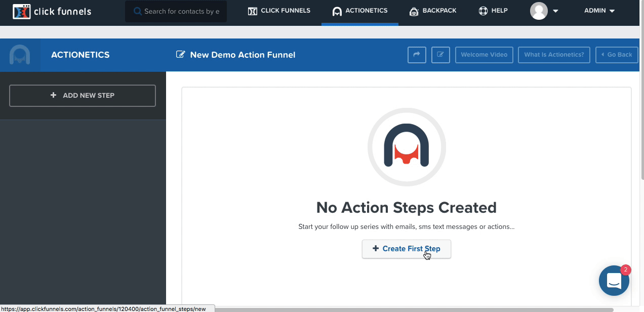Click the large Actionetics circle logo
This screenshot has width=644, height=312.
[x=407, y=147]
